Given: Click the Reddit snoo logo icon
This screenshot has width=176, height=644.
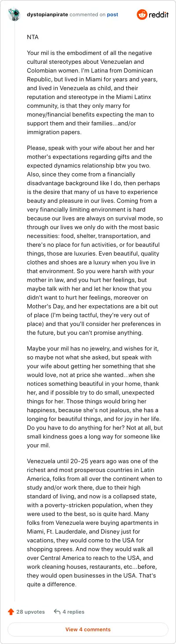Looking at the screenshot, I should click(x=142, y=15).
